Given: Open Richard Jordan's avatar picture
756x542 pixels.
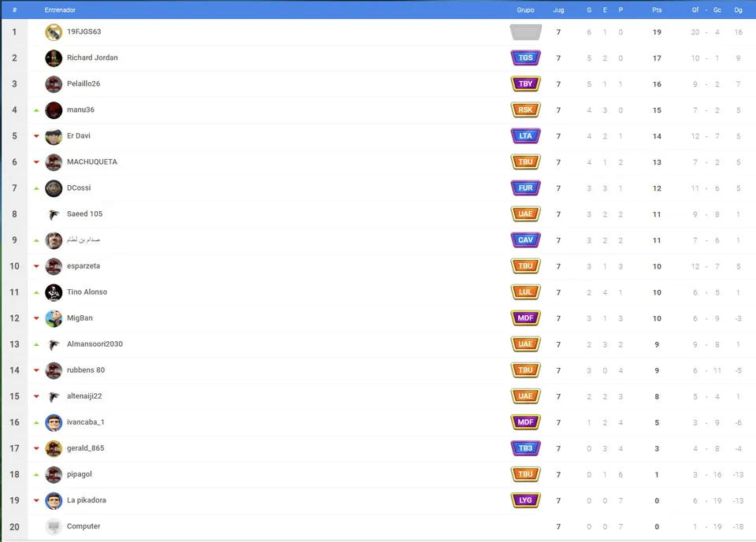Looking at the screenshot, I should click(54, 58).
